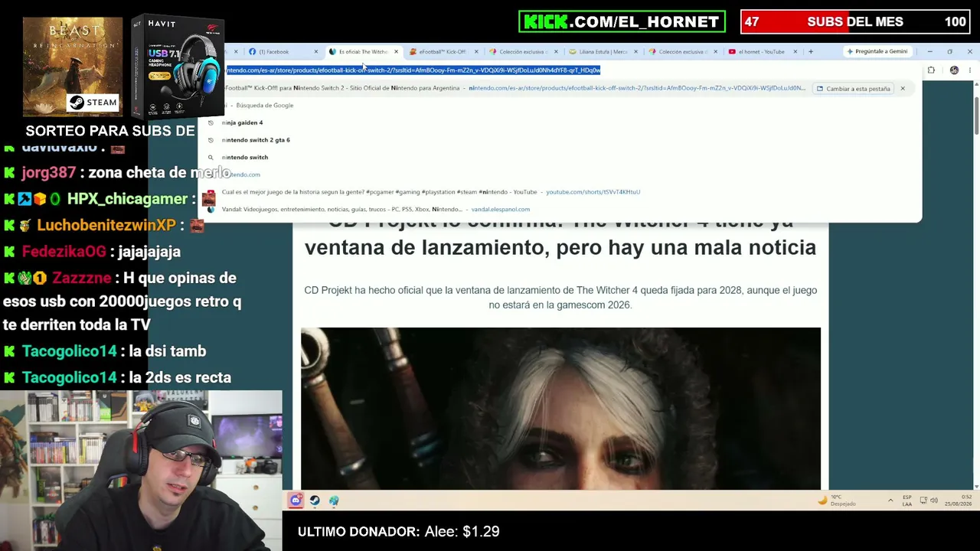The width and height of the screenshot is (980, 551).
Task: Open the volume speaker tray icon
Action: coord(934,500)
